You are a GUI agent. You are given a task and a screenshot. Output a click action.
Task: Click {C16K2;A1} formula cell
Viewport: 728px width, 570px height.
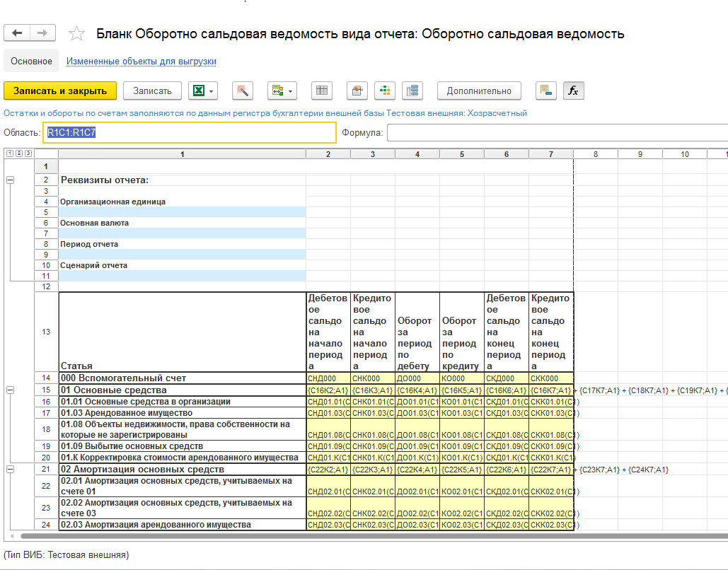(x=328, y=390)
